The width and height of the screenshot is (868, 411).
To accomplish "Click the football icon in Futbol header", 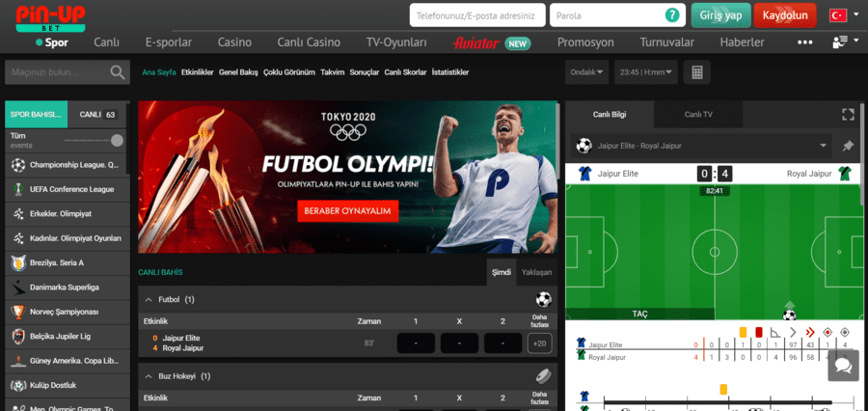I will click(544, 300).
